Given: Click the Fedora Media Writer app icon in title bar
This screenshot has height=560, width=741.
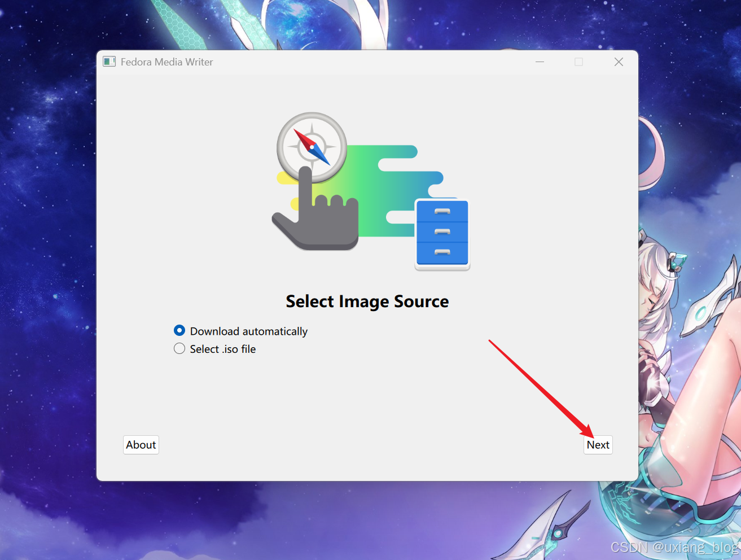Looking at the screenshot, I should click(109, 62).
